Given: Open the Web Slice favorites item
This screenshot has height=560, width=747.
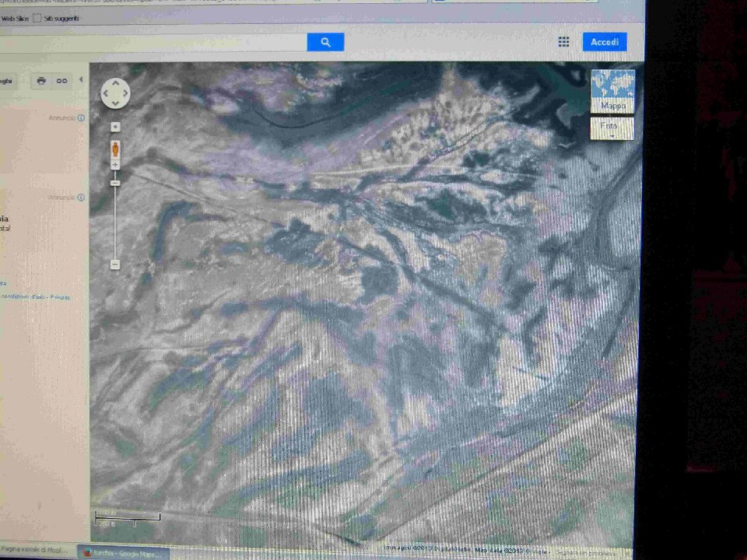Looking at the screenshot, I should click(15, 19).
